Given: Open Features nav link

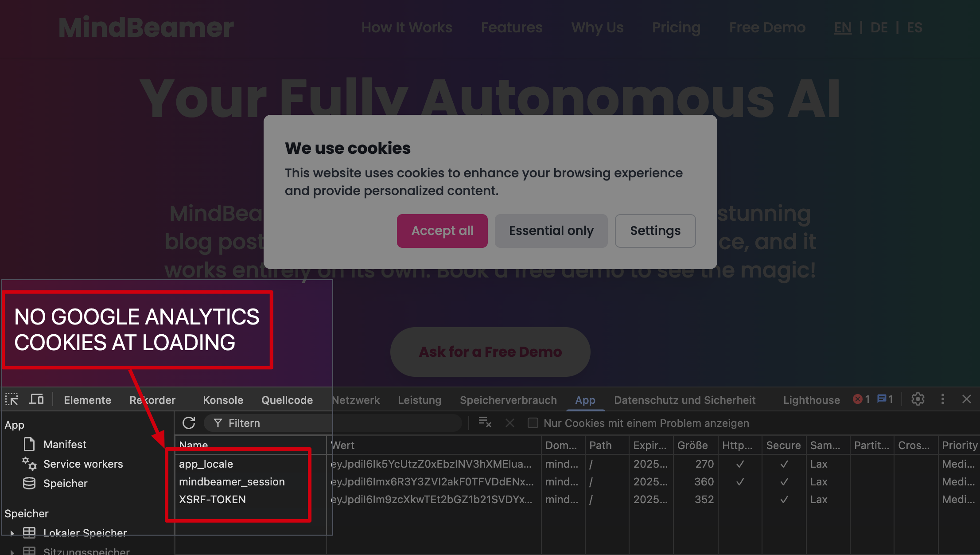Looking at the screenshot, I should [x=512, y=27].
